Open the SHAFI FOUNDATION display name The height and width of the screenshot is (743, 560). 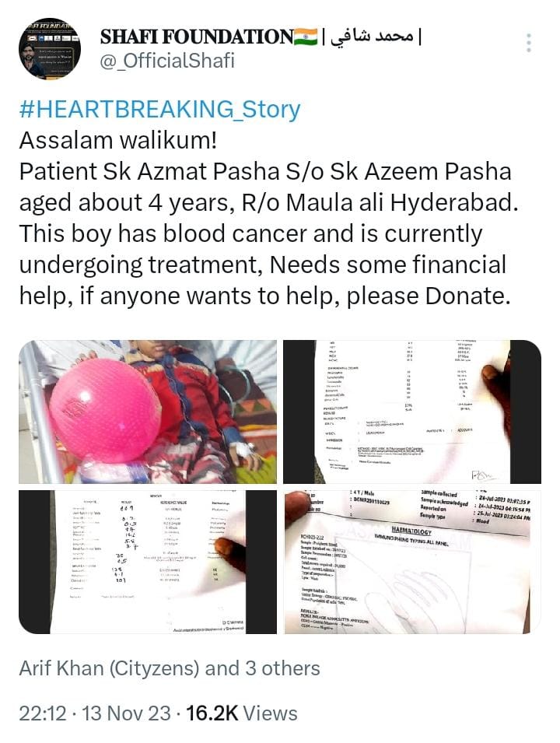pyautogui.click(x=197, y=37)
